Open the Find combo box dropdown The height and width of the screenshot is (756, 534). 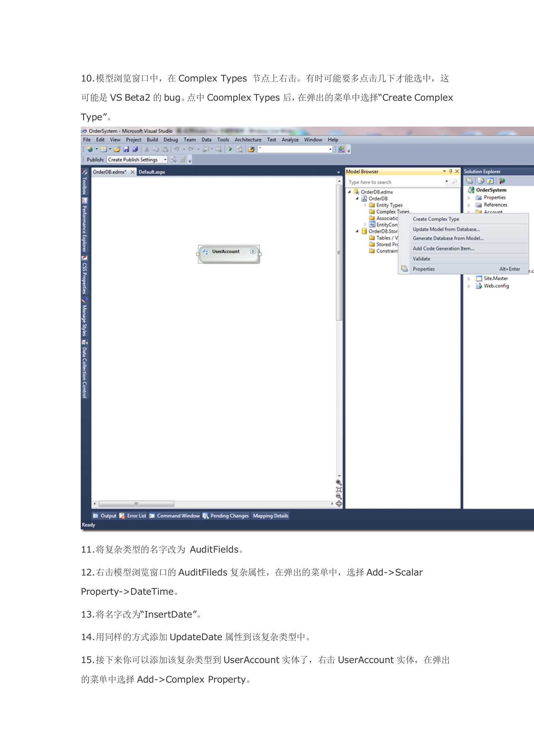pyautogui.click(x=330, y=149)
